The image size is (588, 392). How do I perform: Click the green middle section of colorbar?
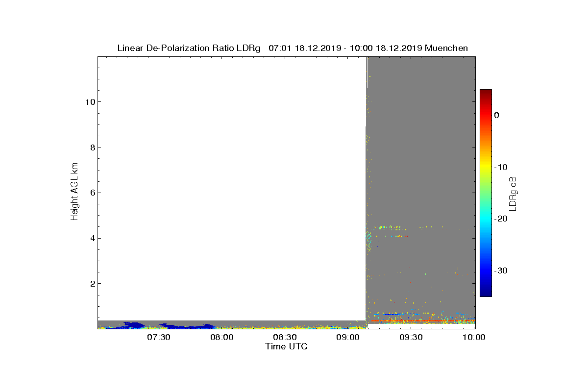pyautogui.click(x=486, y=193)
